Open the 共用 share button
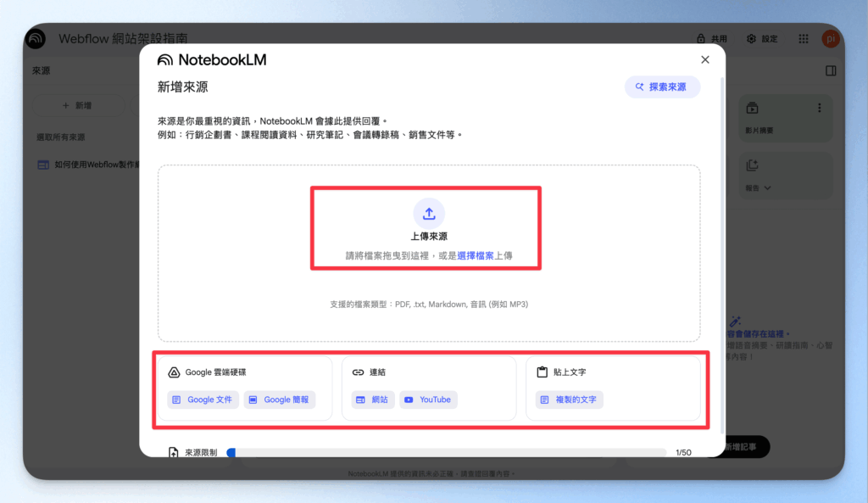This screenshot has height=503, width=868. [x=712, y=39]
